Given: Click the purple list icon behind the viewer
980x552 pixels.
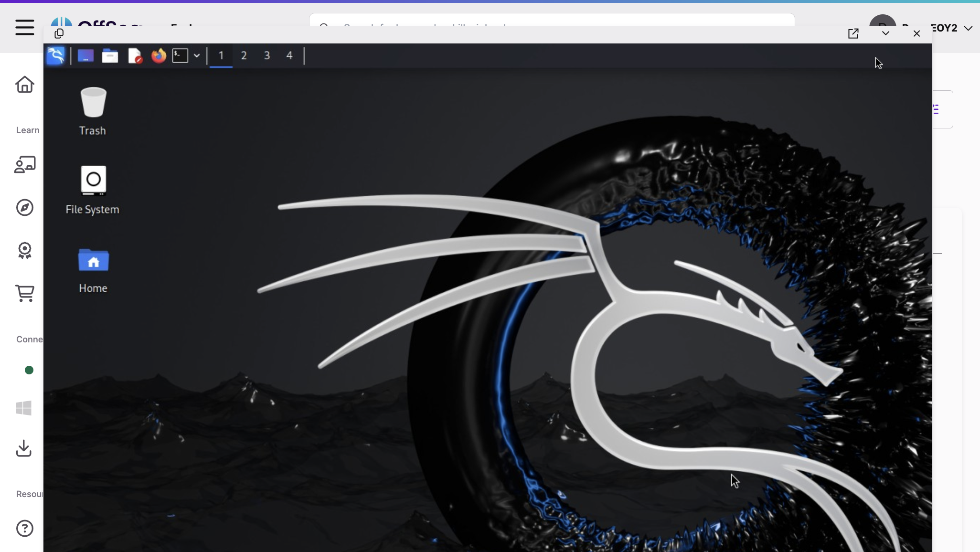Looking at the screenshot, I should point(936,109).
